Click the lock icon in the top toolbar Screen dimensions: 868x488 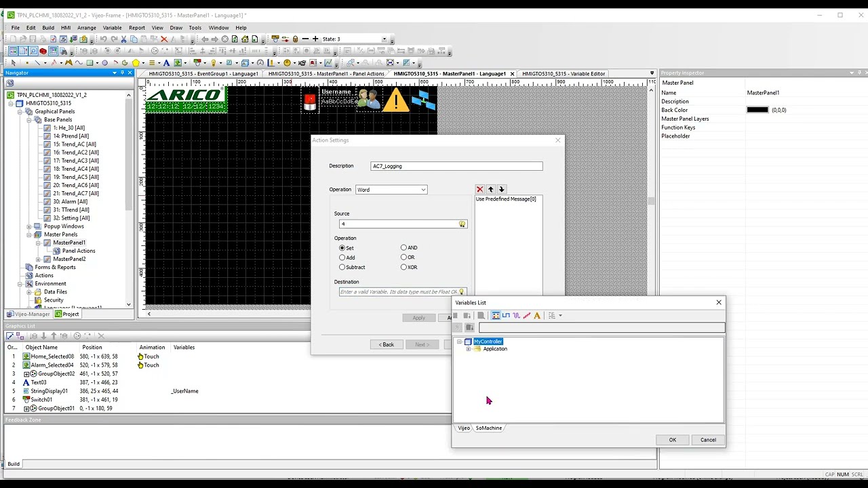pos(295,39)
